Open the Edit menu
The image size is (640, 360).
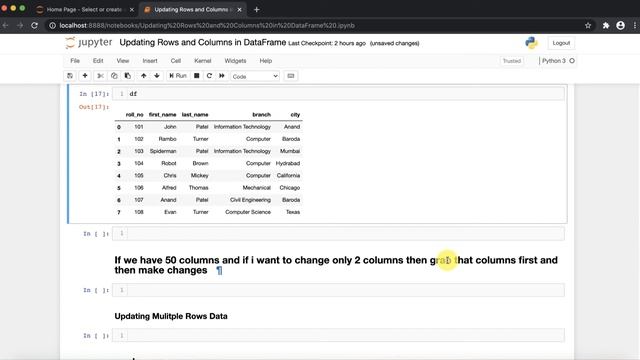click(x=98, y=61)
